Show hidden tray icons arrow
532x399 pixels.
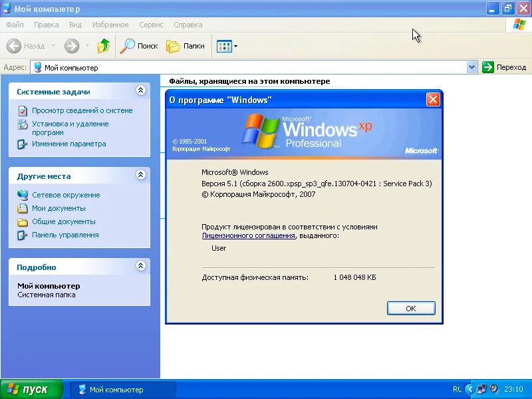469,389
